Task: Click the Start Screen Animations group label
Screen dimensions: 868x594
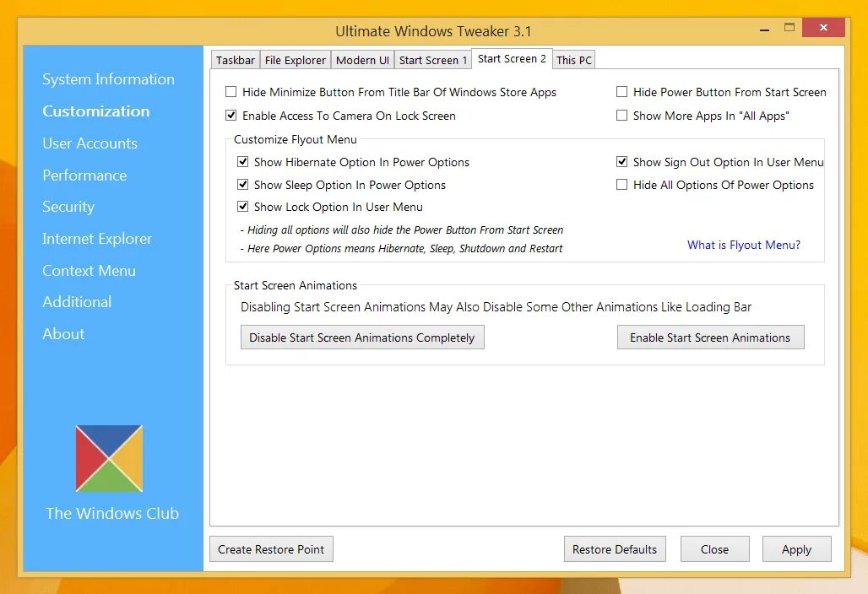Action: [x=295, y=285]
